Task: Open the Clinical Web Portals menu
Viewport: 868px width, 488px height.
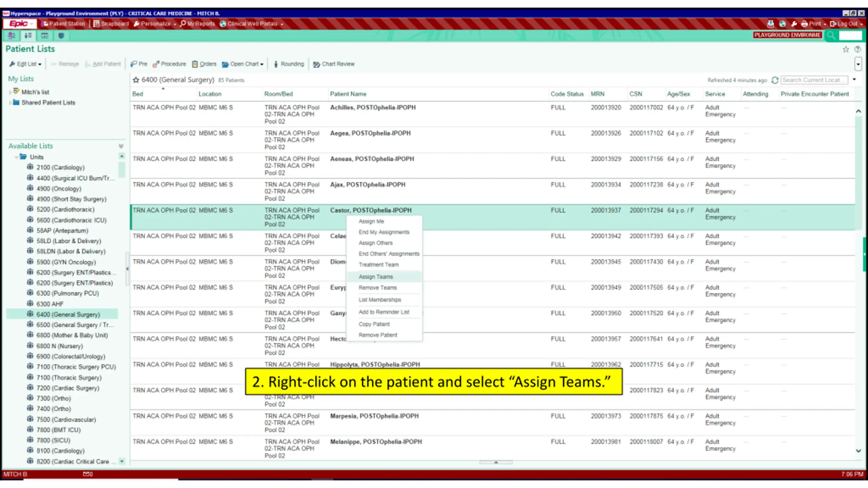Action: [252, 24]
